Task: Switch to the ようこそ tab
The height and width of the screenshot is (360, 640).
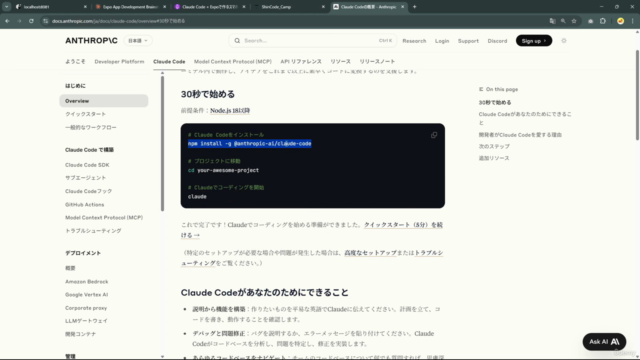Action: coord(75,62)
